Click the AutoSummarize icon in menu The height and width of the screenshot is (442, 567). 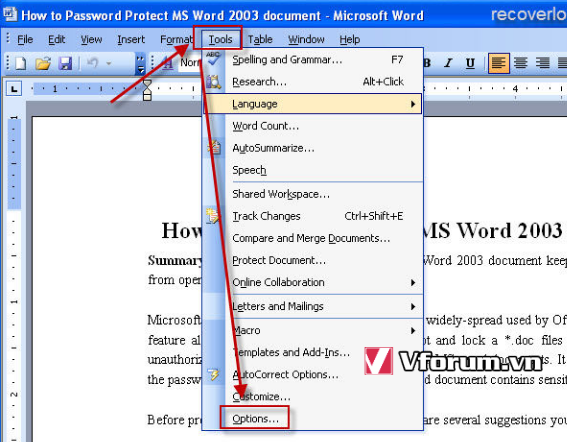coord(214,148)
